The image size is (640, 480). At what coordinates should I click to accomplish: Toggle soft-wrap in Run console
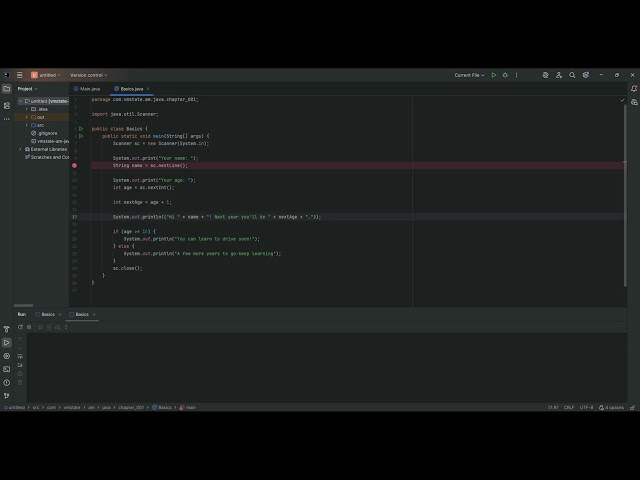(x=20, y=356)
